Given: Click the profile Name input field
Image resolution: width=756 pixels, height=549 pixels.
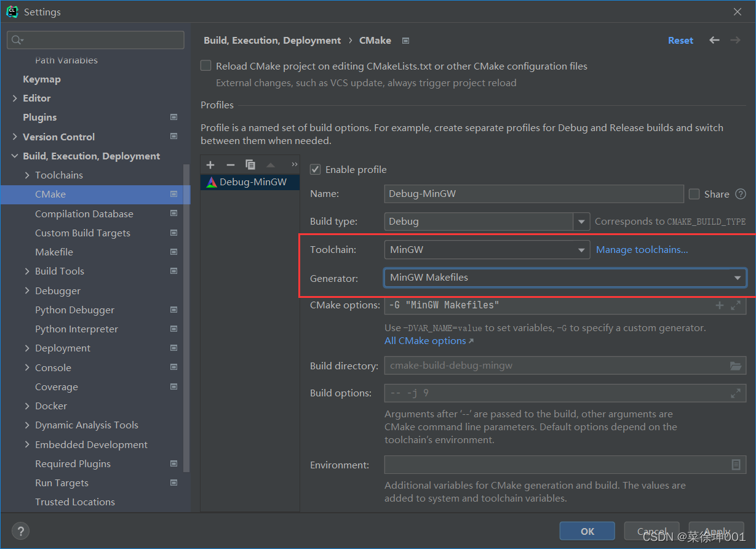Looking at the screenshot, I should tap(534, 194).
